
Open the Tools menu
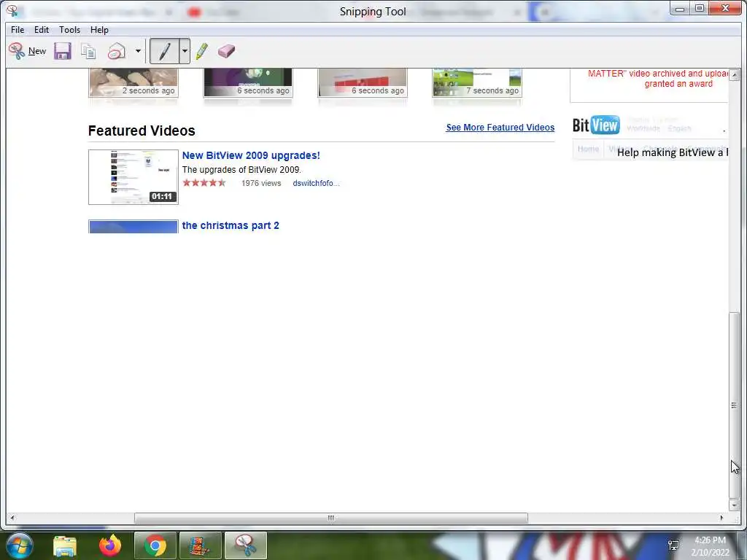(69, 29)
